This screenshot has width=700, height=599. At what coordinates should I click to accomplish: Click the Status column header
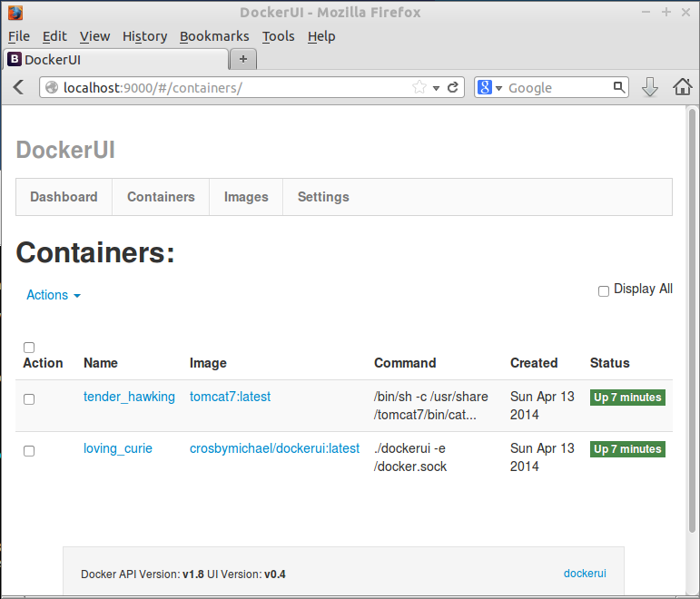610,363
